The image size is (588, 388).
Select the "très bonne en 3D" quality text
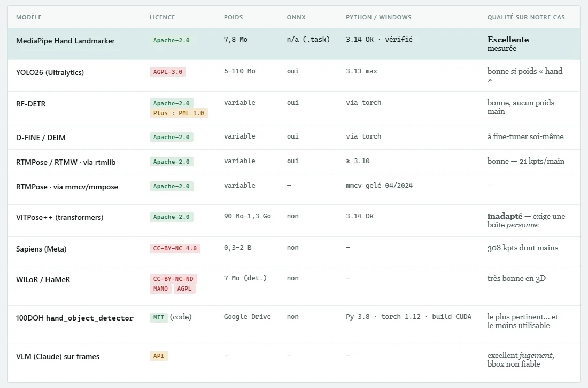516,278
